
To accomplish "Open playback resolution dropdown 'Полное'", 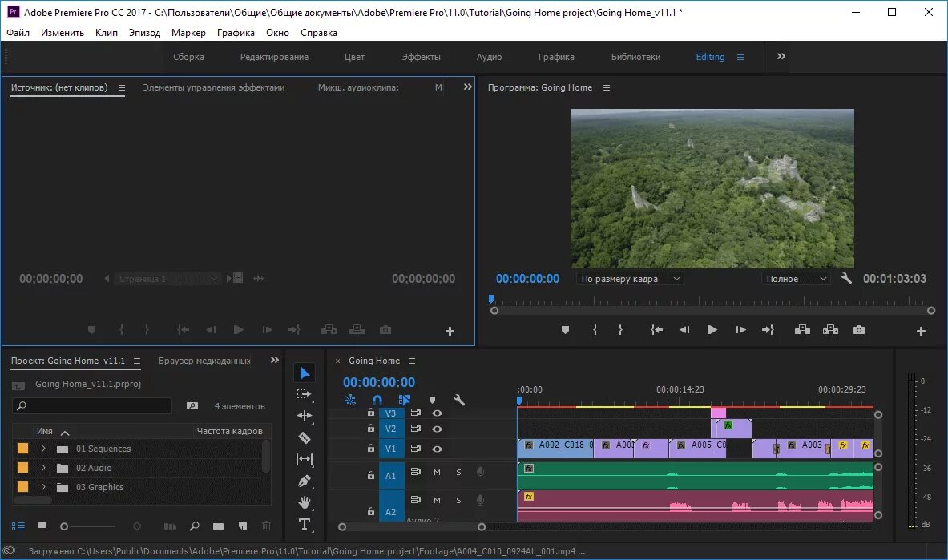I will pos(796,279).
